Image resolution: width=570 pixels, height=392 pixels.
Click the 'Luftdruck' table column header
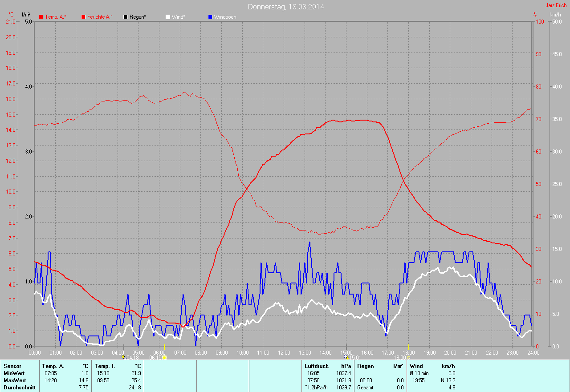point(317,366)
